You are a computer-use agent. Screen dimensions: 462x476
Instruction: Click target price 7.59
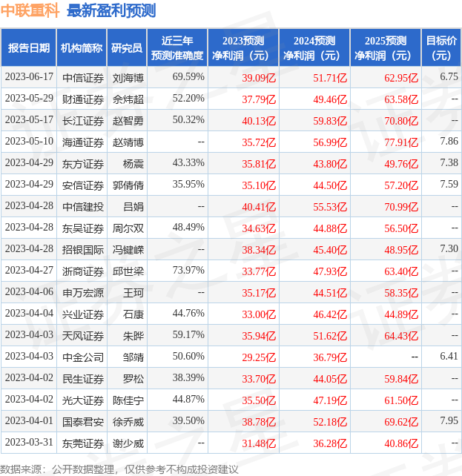pyautogui.click(x=449, y=185)
